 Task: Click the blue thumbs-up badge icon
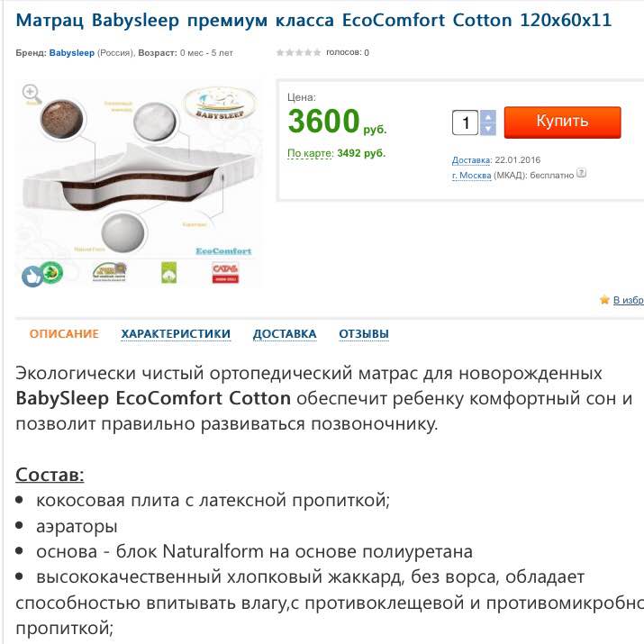[x=32, y=276]
